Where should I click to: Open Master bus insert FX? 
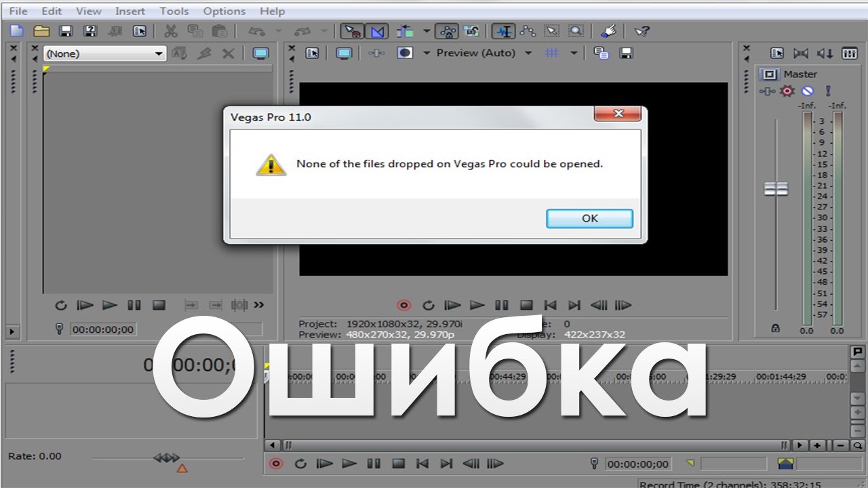click(x=768, y=91)
